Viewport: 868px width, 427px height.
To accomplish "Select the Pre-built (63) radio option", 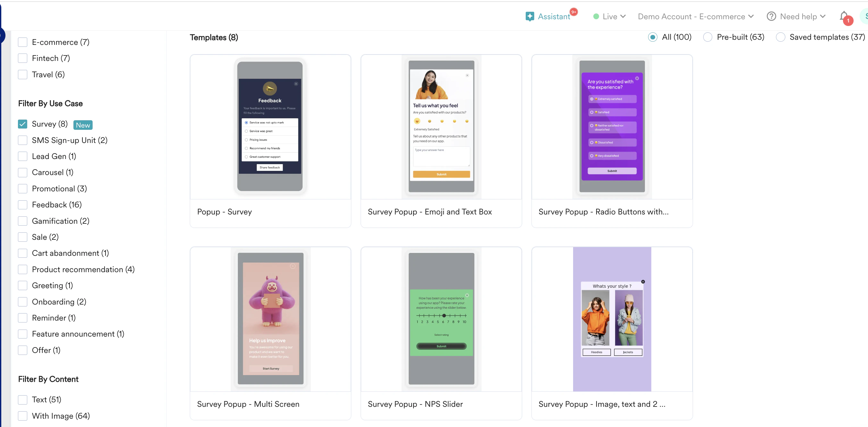I will coord(708,37).
